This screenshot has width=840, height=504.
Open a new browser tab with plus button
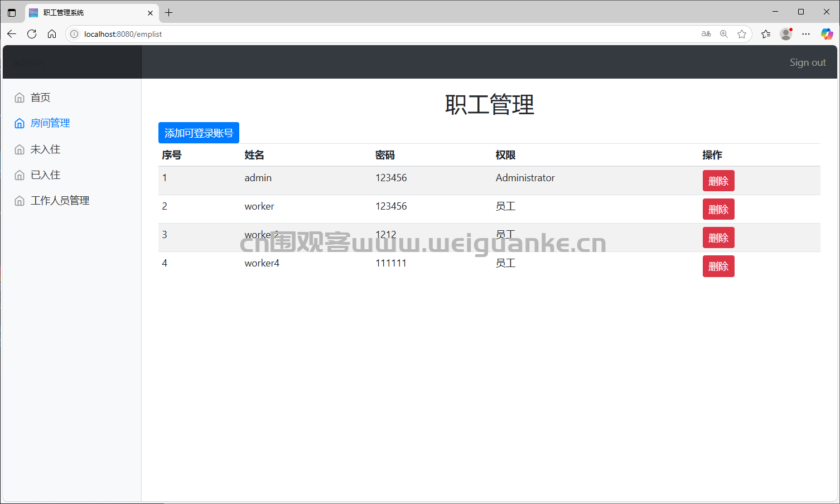(169, 12)
